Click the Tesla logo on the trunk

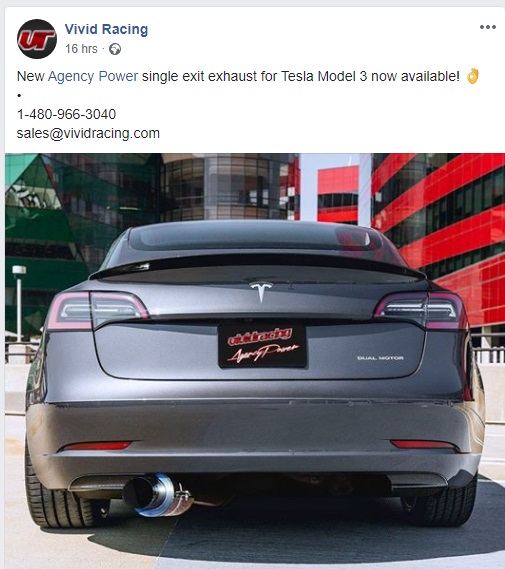(x=261, y=291)
